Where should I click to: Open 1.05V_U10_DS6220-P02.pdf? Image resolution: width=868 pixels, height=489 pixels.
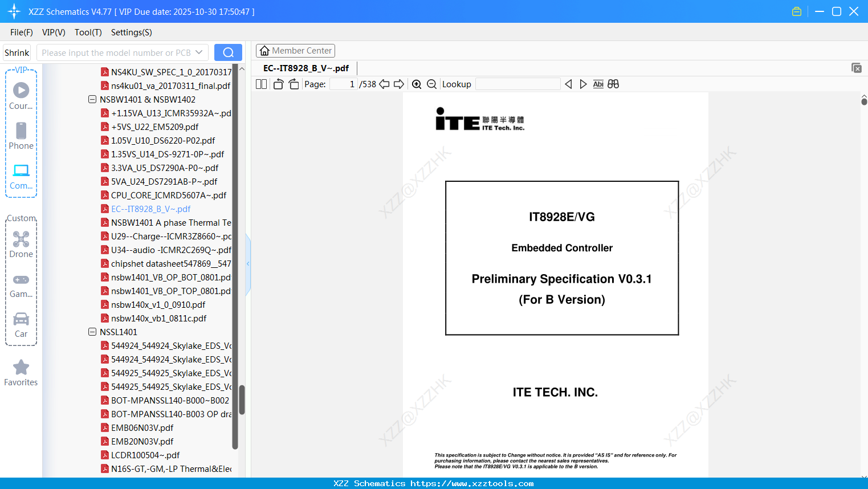163,140
